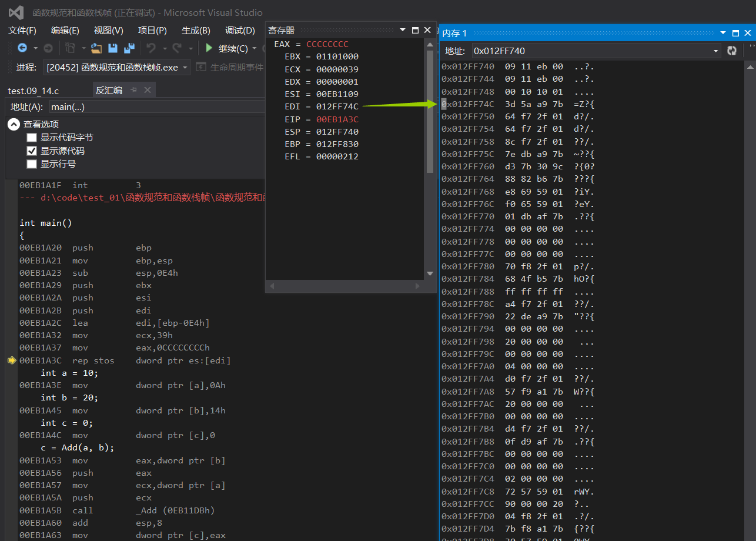Open the 编辑(E) menu
The width and height of the screenshot is (756, 541).
(x=65, y=31)
